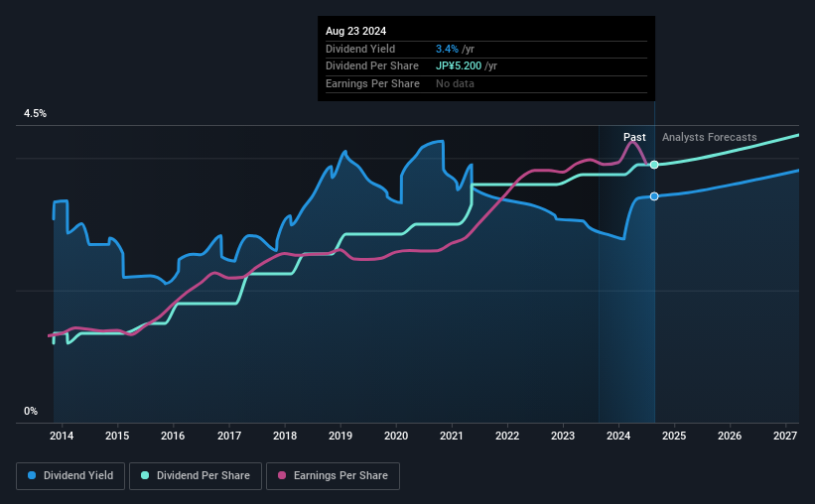This screenshot has height=504, width=815.
Task: Click the 2019 x-axis label
Action: click(340, 436)
